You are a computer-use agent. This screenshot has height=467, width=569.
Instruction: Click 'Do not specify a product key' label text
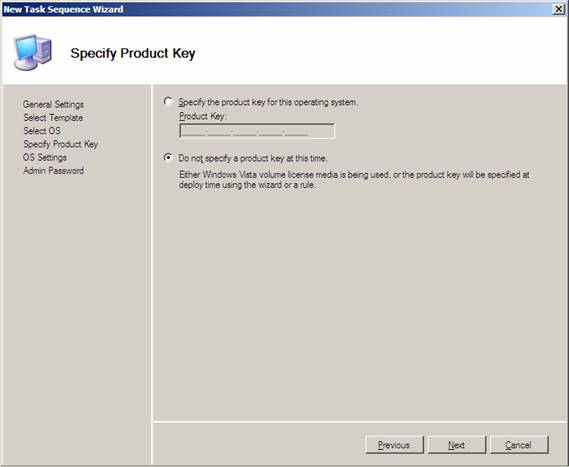(253, 158)
